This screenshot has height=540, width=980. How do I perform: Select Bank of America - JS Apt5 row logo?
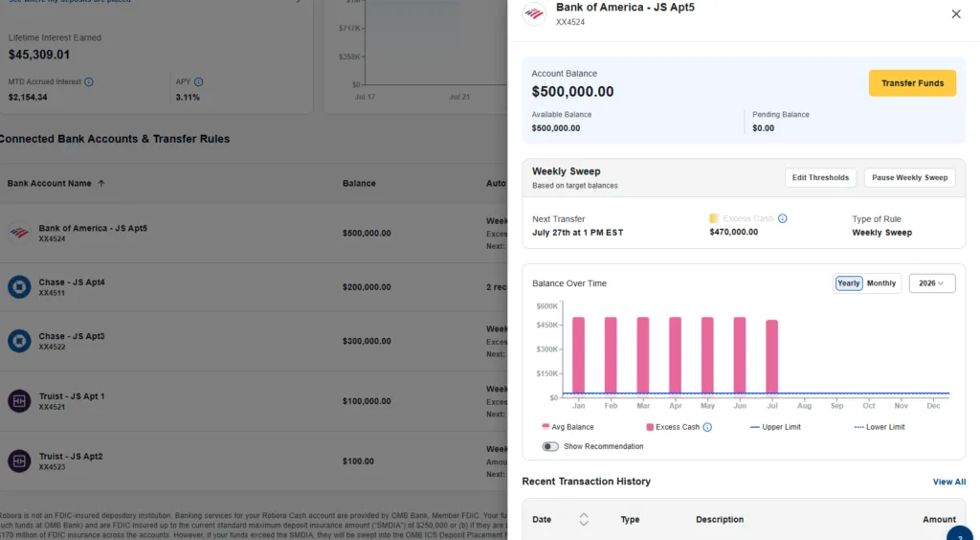point(19,233)
